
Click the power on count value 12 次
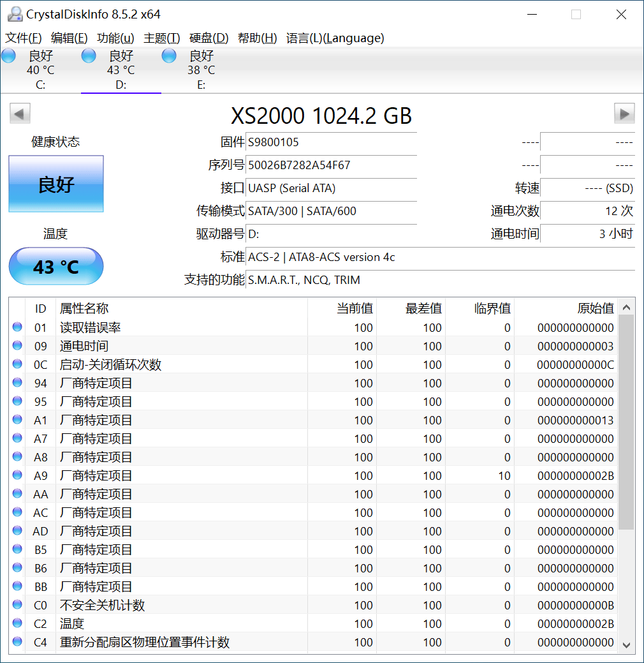point(588,211)
